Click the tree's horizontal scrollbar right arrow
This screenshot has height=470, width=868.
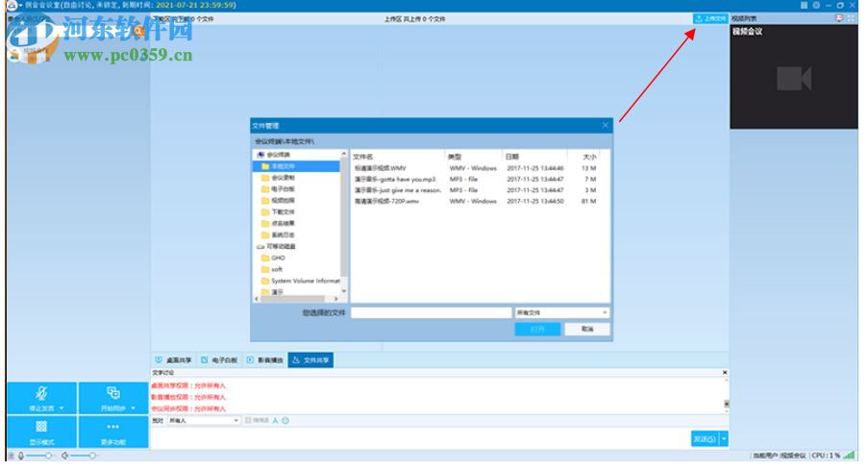(x=336, y=299)
